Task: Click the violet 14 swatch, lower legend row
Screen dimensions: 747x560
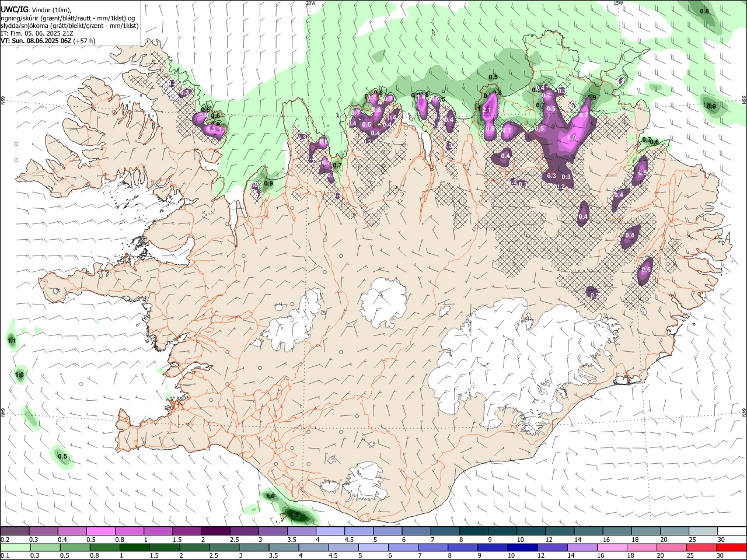Action: [582, 547]
